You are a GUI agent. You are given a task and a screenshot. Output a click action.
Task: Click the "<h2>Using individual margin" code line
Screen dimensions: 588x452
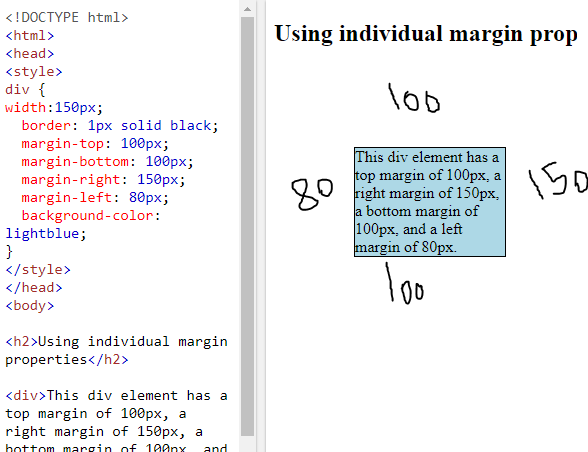click(117, 342)
